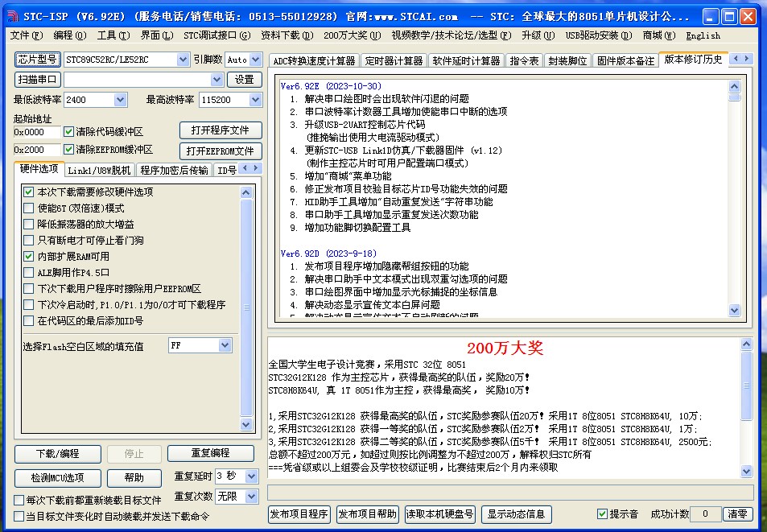The height and width of the screenshot is (532, 767).
Task: Click hardware options list scroll-down arrow
Action: tap(246, 425)
